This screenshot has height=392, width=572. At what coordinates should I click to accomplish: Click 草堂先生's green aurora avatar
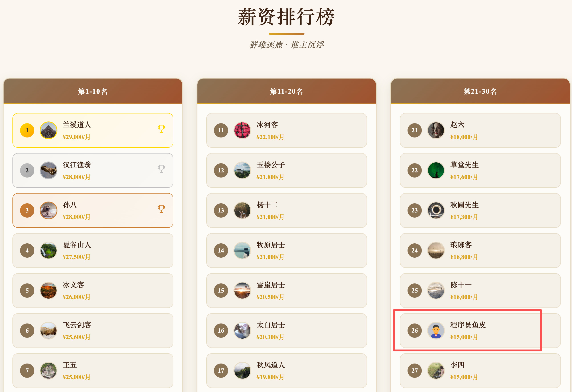tap(436, 170)
